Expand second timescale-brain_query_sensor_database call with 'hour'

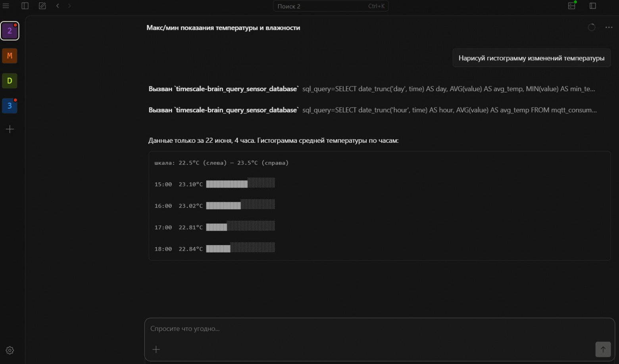(373, 110)
